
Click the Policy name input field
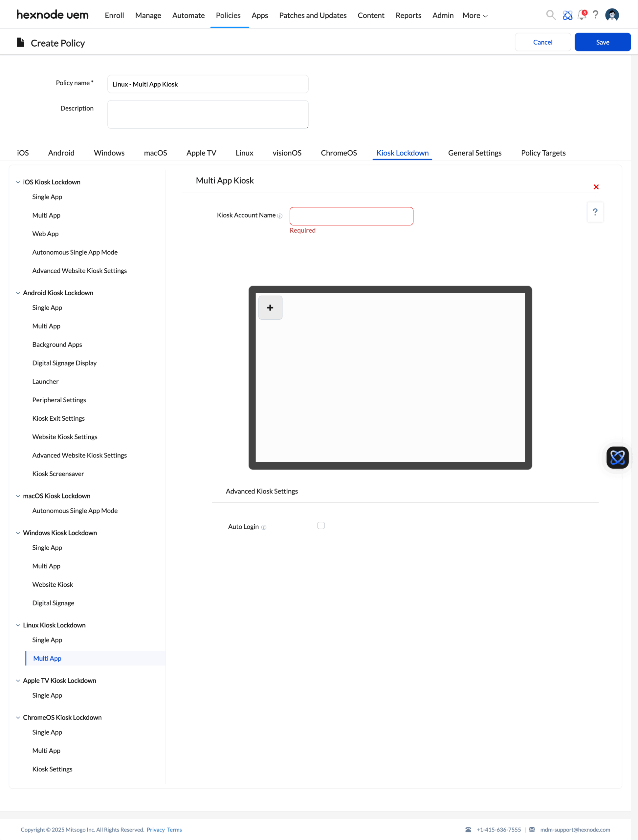[208, 84]
